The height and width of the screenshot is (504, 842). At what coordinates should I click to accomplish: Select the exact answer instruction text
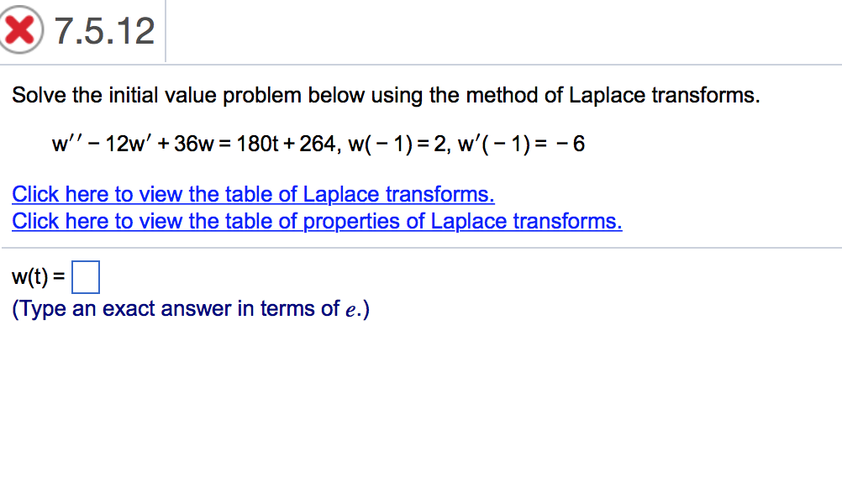191,308
